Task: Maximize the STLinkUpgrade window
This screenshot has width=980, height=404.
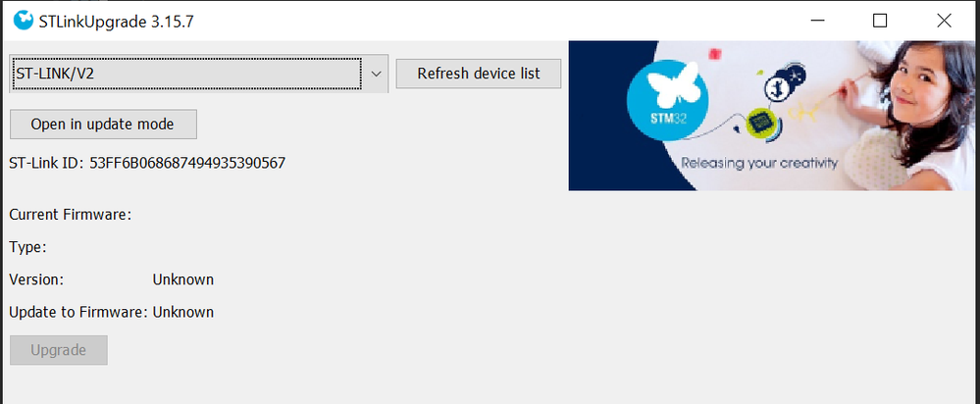Action: (x=879, y=21)
